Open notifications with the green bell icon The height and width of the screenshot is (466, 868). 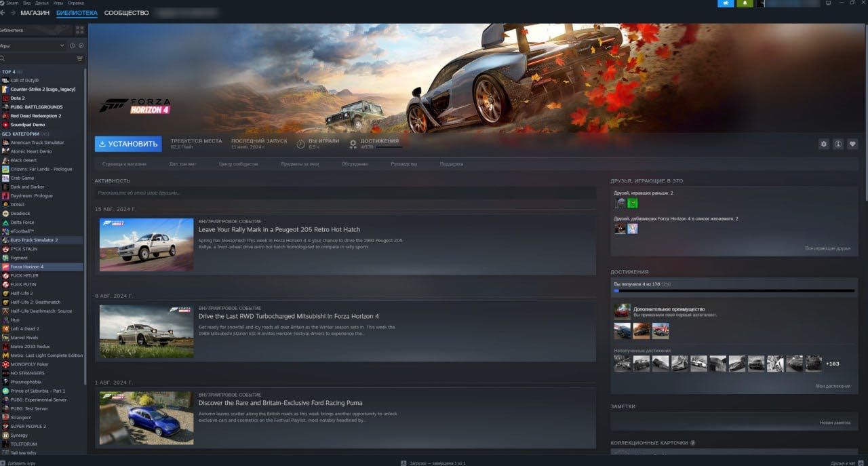click(x=745, y=3)
